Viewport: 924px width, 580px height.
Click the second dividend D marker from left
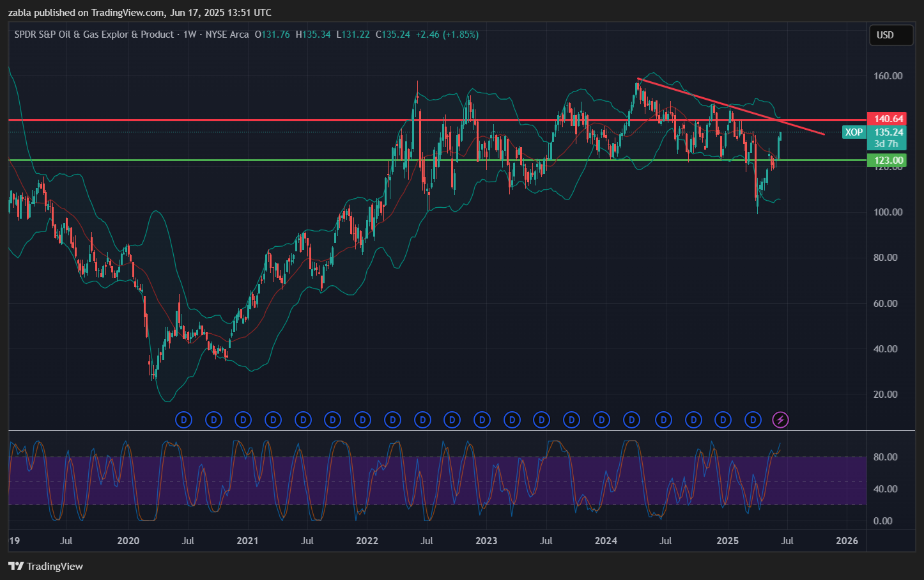[x=213, y=420]
